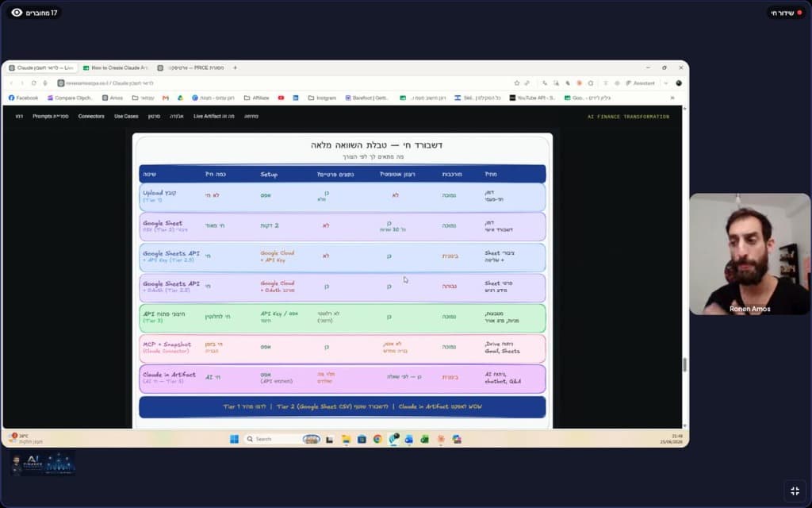This screenshot has width=812, height=508.
Task: Click the page vertical scrollbar thumb
Action: 684,364
